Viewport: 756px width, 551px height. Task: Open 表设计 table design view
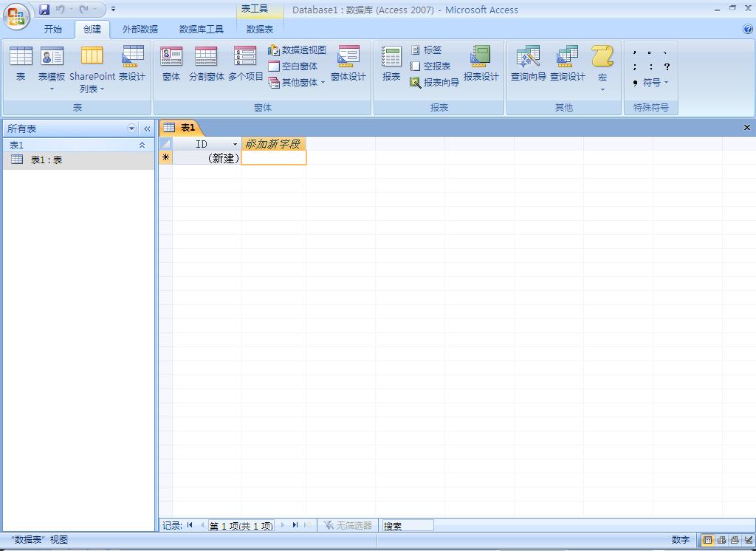[x=132, y=64]
